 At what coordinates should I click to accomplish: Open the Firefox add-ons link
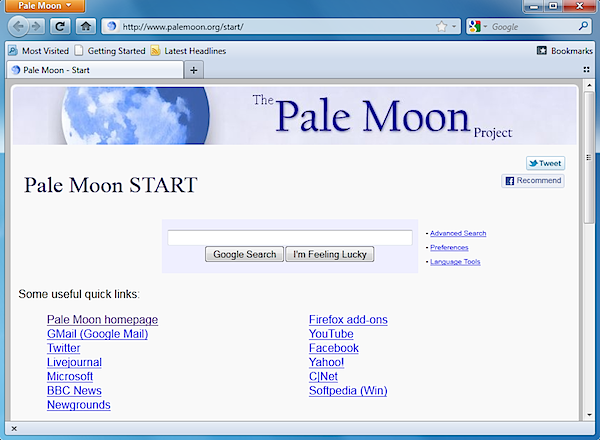point(348,319)
